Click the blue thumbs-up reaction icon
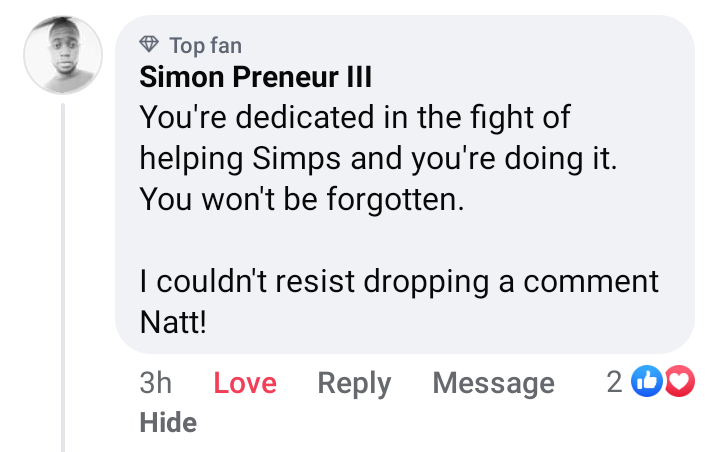This screenshot has width=718, height=452. tap(649, 381)
